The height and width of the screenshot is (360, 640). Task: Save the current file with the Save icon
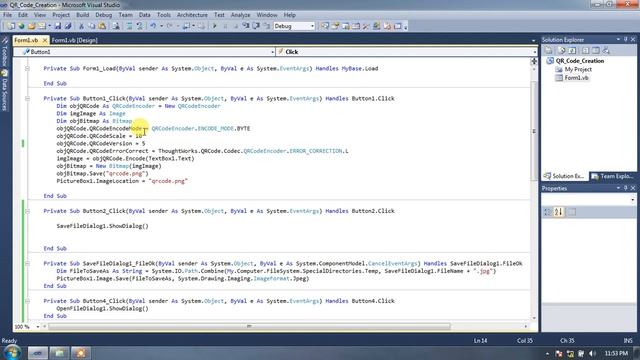58,26
